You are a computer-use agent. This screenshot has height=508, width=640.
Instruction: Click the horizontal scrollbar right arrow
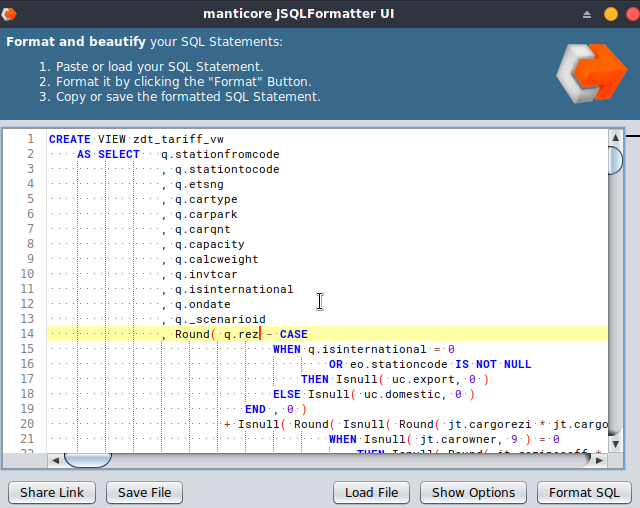coord(599,460)
